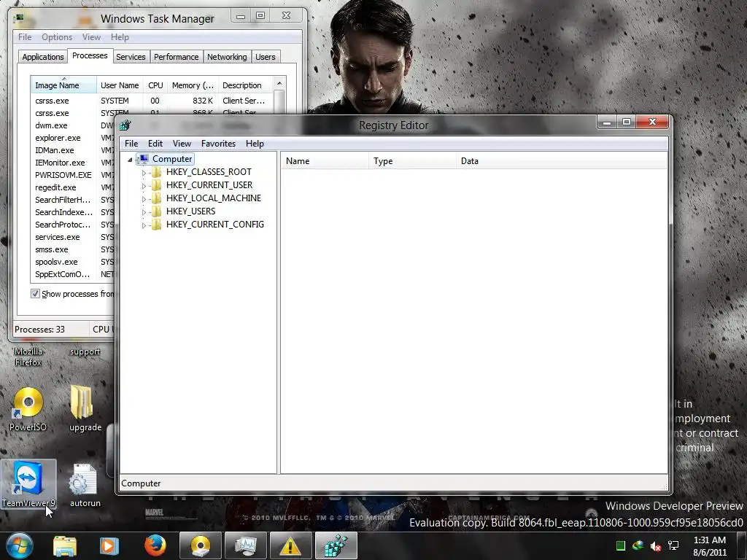Open the warning-sign taskbar item
Image resolution: width=747 pixels, height=560 pixels.
click(290, 545)
